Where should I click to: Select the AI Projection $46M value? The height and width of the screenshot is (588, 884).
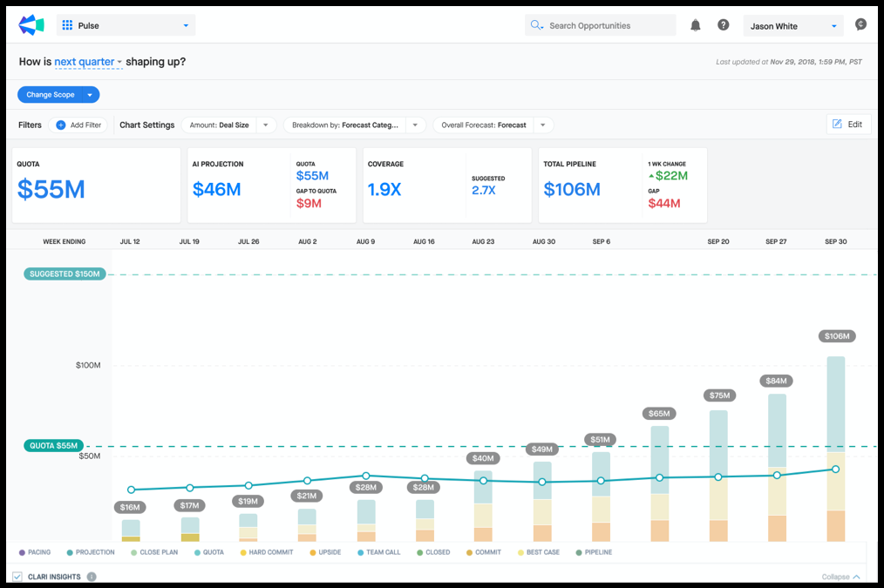pyautogui.click(x=216, y=189)
